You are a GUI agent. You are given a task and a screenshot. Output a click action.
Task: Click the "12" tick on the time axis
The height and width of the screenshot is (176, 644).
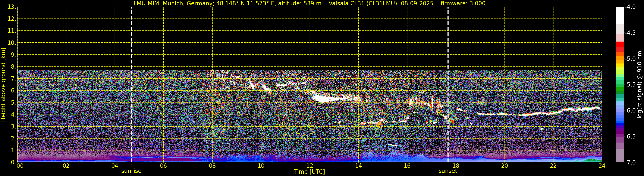click(x=310, y=166)
